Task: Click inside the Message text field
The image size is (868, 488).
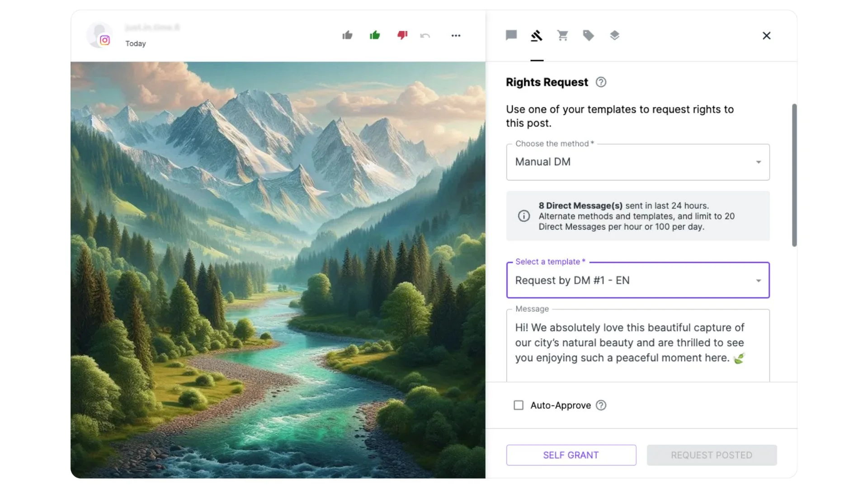Action: pos(638,346)
